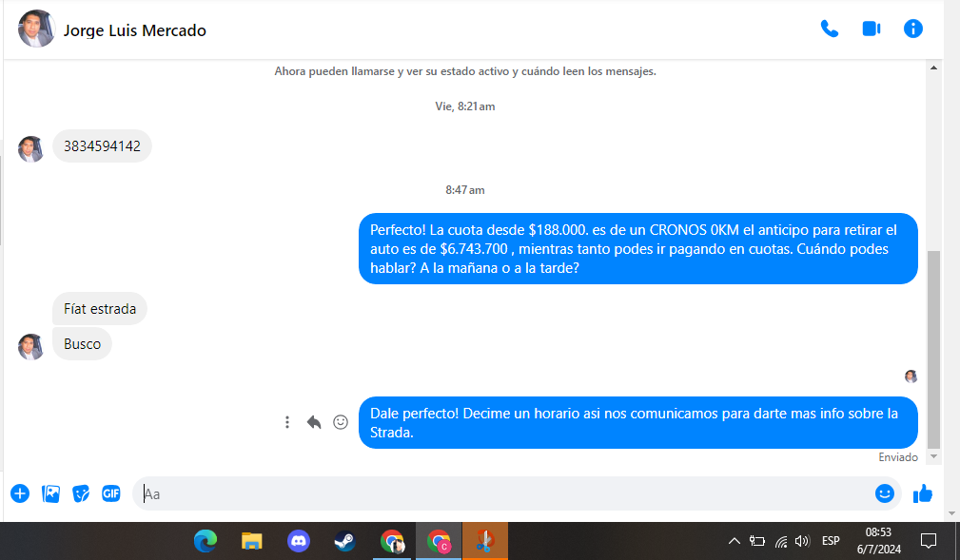Send a thumbs-up like
960x560 pixels.
coord(922,493)
